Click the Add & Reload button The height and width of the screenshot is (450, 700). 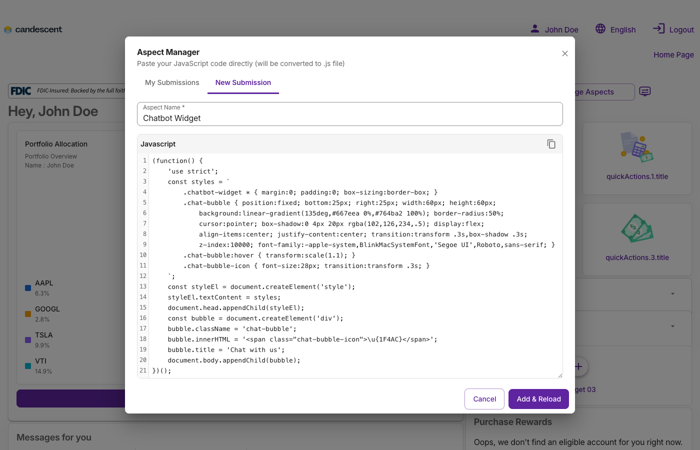[538, 399]
